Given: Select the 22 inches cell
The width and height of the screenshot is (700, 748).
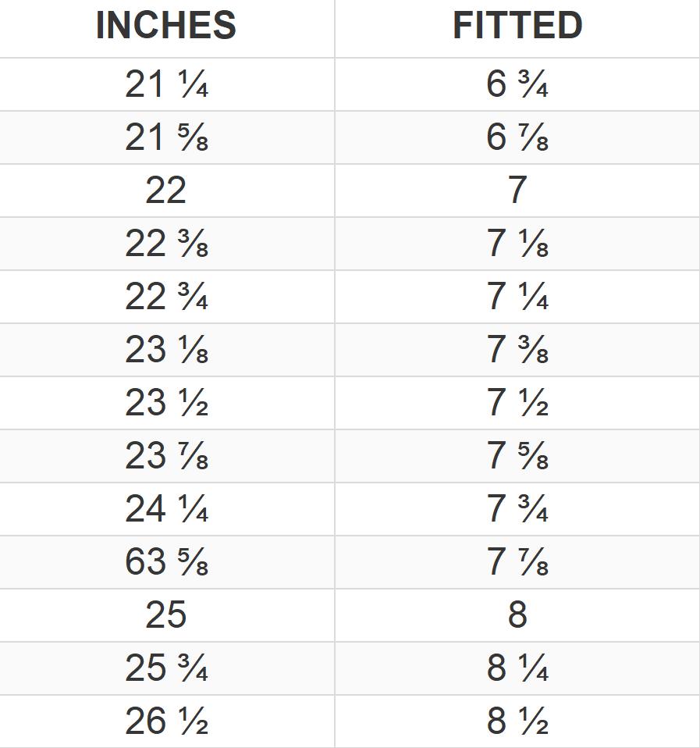Looking at the screenshot, I should pyautogui.click(x=166, y=191).
